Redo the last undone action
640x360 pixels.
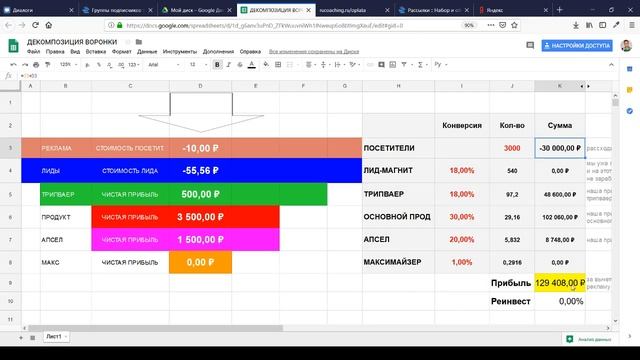[x=25, y=64]
